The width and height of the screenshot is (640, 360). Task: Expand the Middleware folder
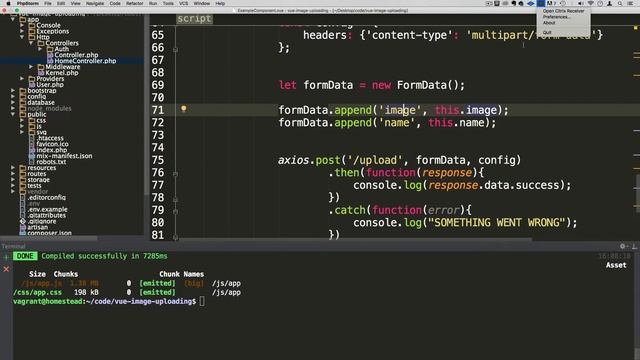[31, 67]
